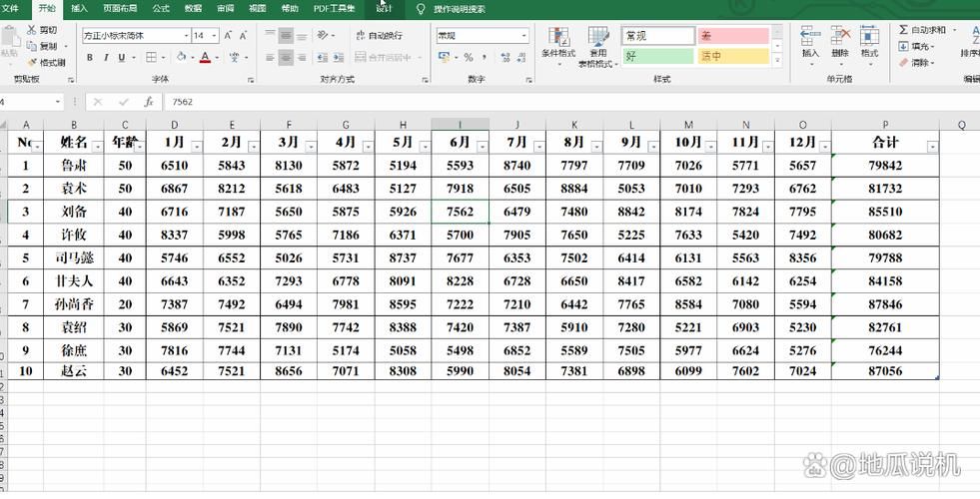This screenshot has width=980, height=499.
Task: Click the Cut (剪切) scissors icon
Action: (x=32, y=30)
